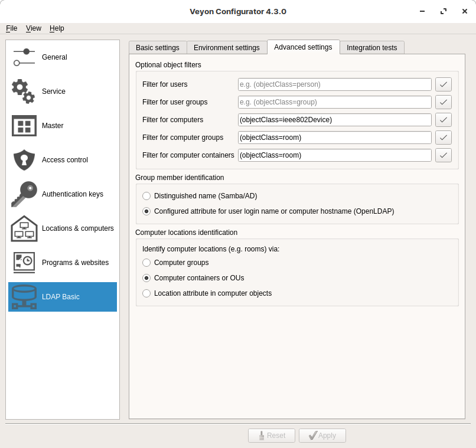The image size is (476, 448).
Task: Click the Authentication keys label in sidebar
Action: pyautogui.click(x=73, y=194)
